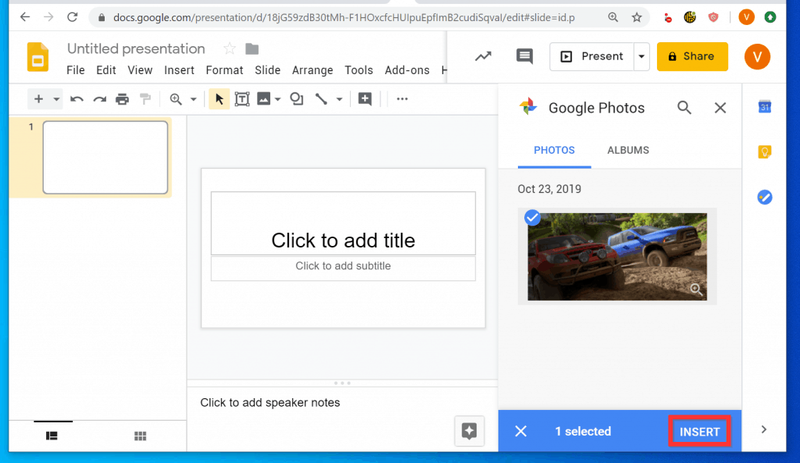This screenshot has height=463, width=800.
Task: Click the zoom magnifier tool
Action: tap(176, 99)
